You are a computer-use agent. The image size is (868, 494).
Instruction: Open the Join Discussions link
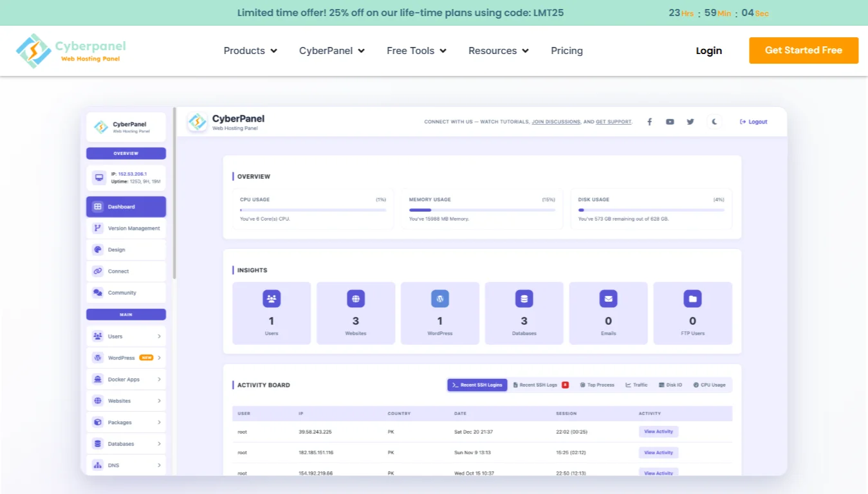(x=556, y=122)
